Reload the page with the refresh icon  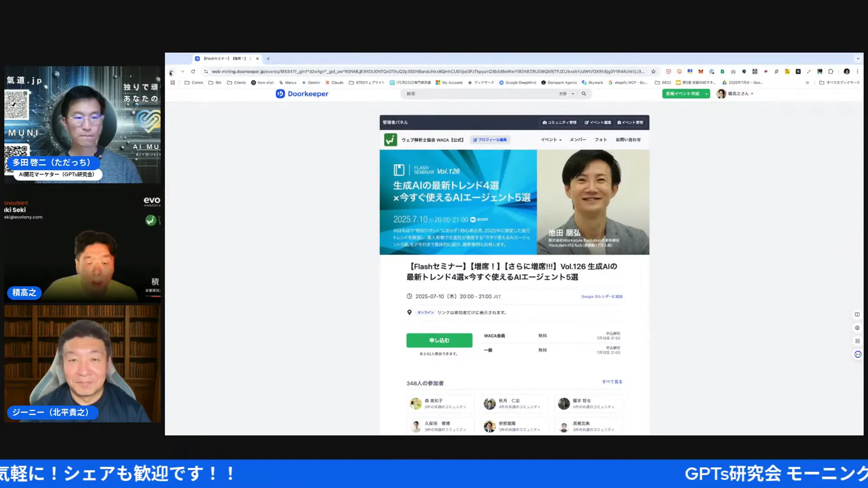click(193, 72)
